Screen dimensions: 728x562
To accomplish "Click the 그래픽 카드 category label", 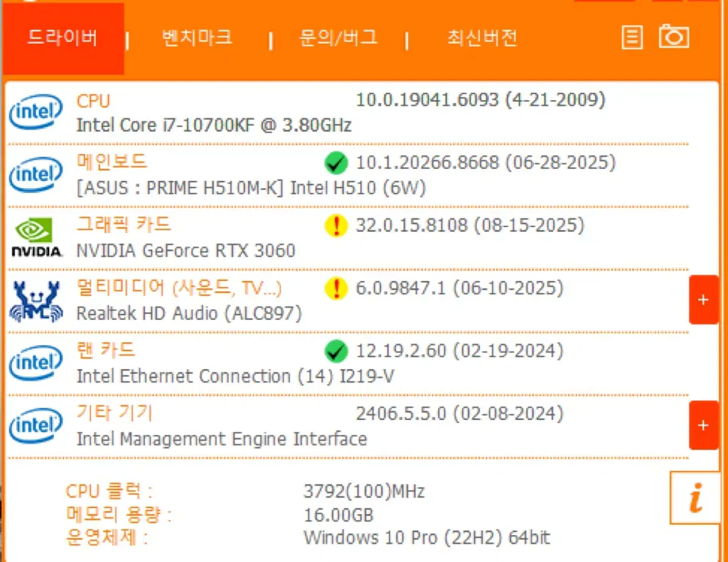I will (x=124, y=225).
